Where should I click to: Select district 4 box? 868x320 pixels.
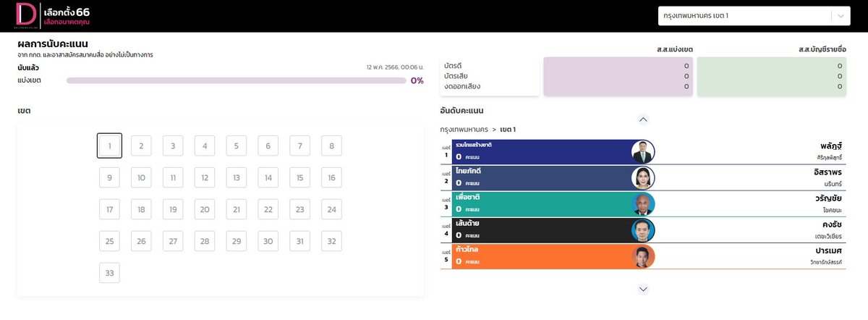205,146
